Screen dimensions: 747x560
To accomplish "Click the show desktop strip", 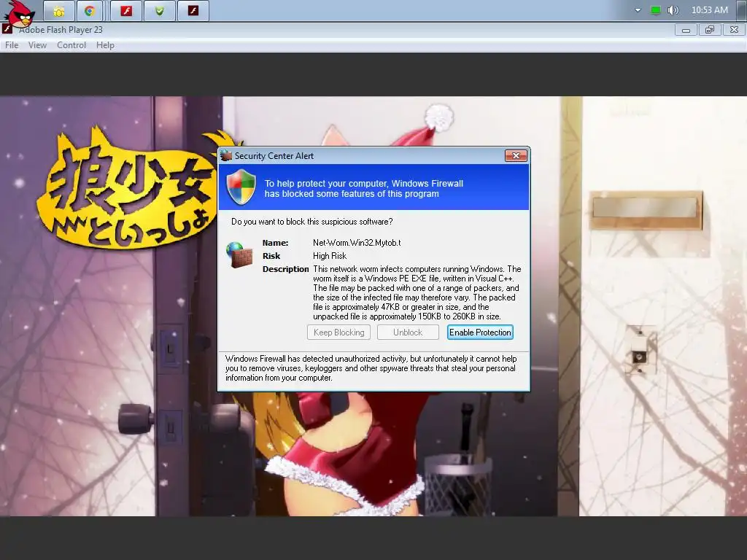I will pos(743,10).
